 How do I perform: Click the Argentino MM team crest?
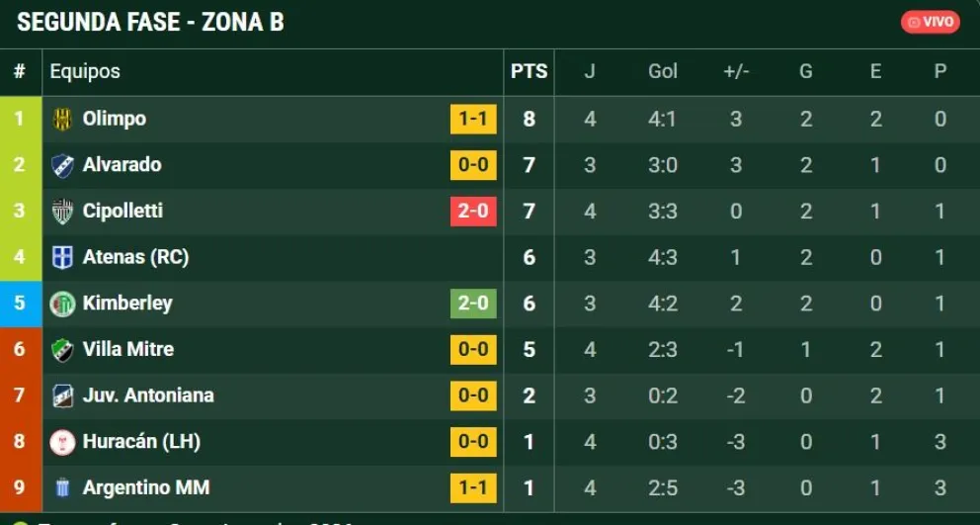point(62,488)
